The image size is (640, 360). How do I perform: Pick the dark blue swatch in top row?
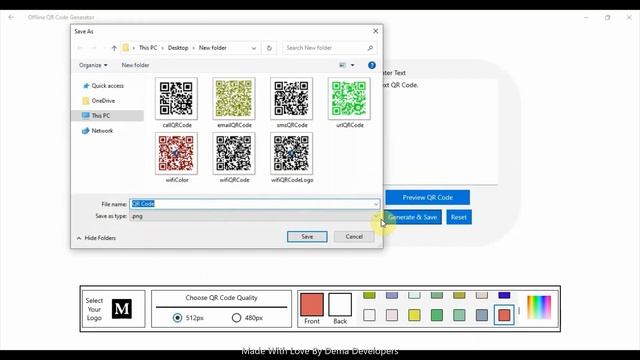pyautogui.click(x=504, y=295)
